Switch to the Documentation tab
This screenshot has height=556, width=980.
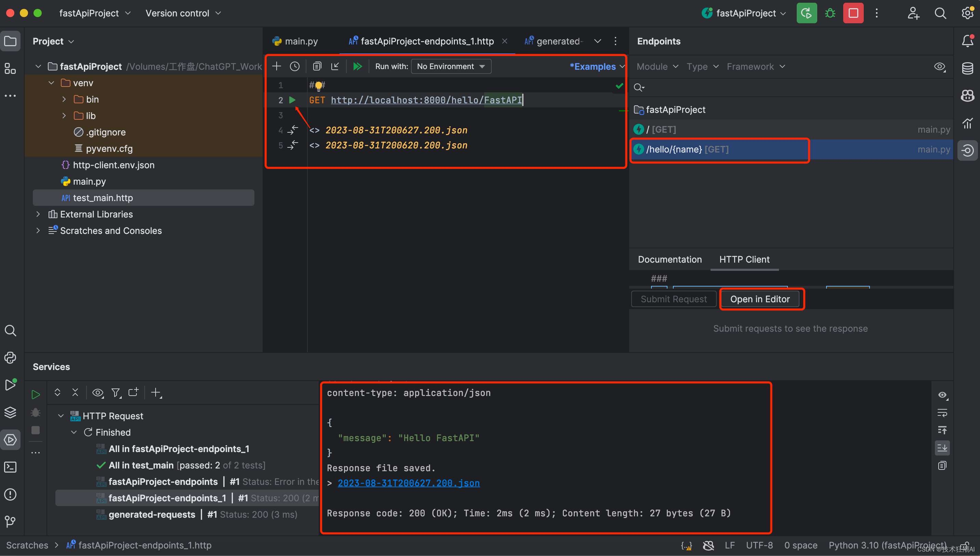coord(670,260)
